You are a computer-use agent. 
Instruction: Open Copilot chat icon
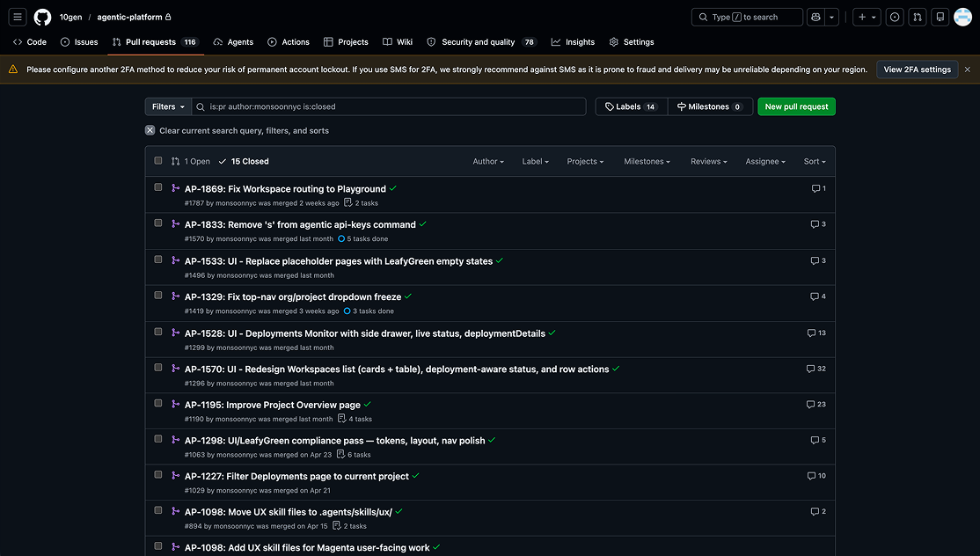tap(815, 17)
